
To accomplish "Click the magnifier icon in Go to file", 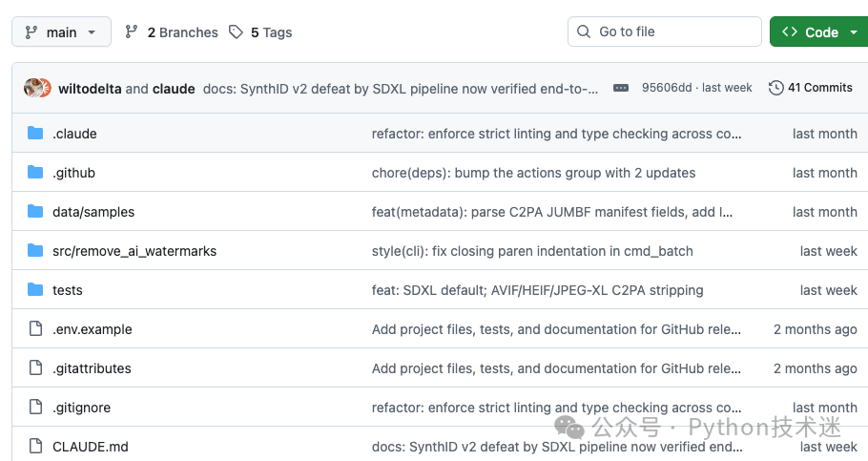I will coord(584,31).
